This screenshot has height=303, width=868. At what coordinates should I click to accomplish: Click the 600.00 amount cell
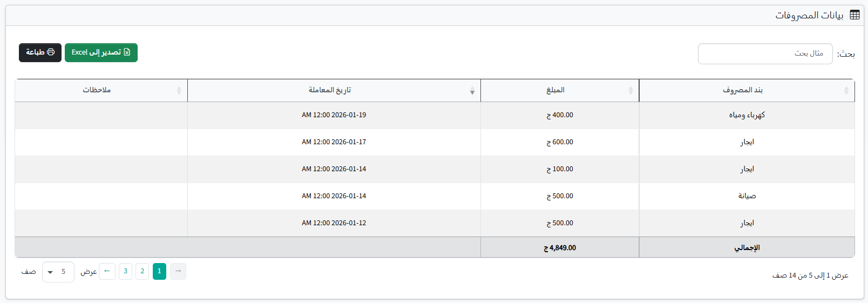click(560, 142)
